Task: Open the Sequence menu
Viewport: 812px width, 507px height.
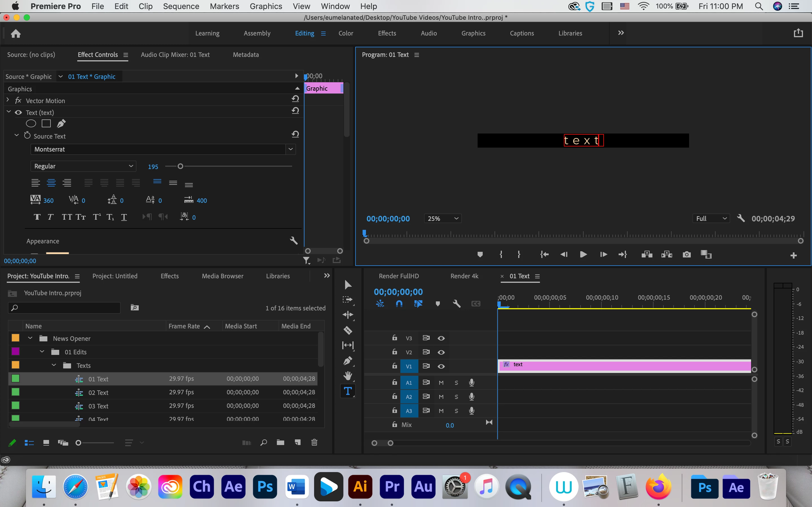Action: (x=181, y=6)
